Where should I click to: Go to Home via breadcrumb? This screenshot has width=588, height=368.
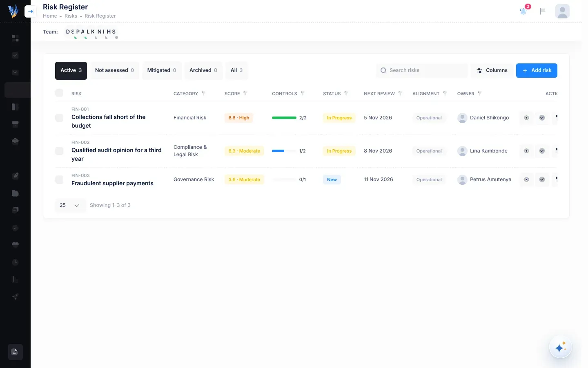[50, 16]
